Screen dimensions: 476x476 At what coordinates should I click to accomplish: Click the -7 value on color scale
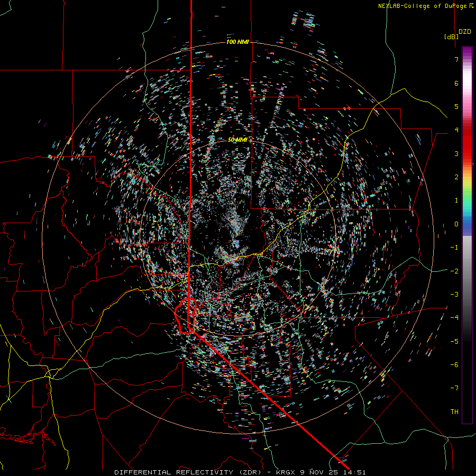tap(454, 388)
